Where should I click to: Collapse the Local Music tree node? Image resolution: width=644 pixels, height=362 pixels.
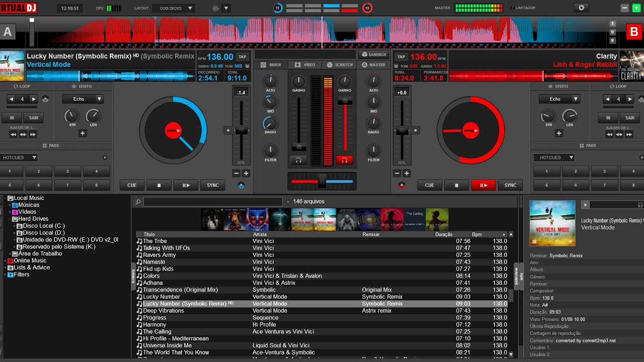click(5, 199)
